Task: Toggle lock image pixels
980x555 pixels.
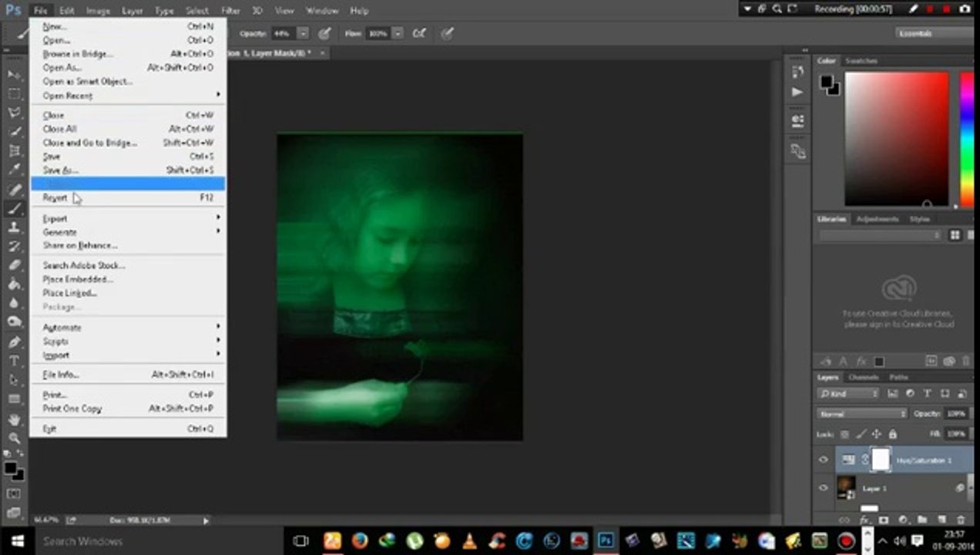Action: [x=861, y=434]
